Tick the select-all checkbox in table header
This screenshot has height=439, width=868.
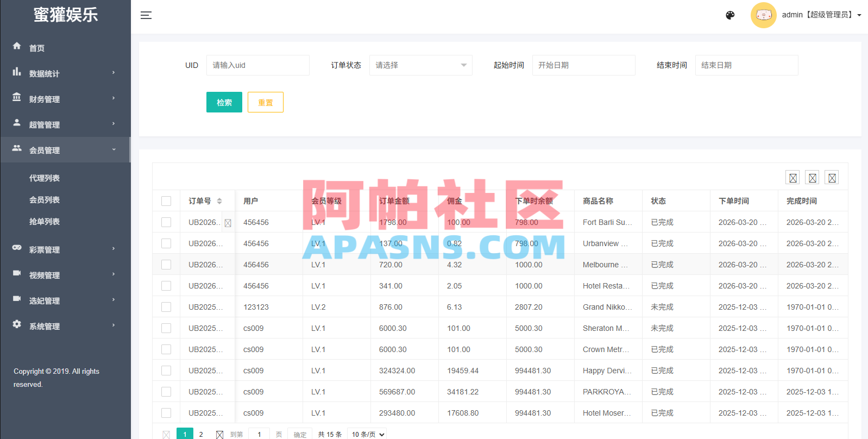166,201
